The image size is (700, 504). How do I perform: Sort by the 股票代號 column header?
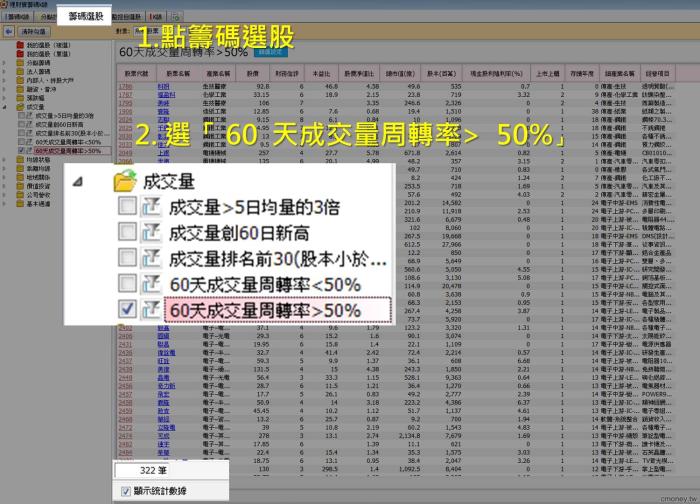(x=137, y=73)
